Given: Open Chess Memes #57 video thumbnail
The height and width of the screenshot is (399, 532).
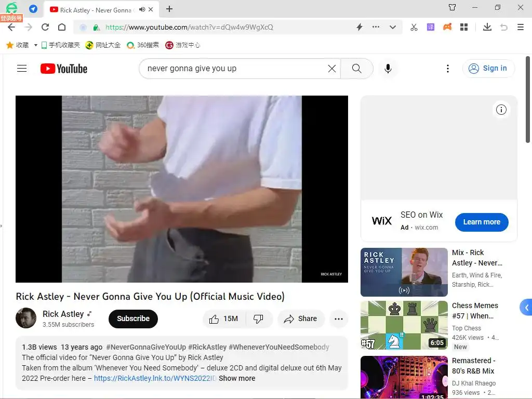Looking at the screenshot, I should [x=404, y=325].
